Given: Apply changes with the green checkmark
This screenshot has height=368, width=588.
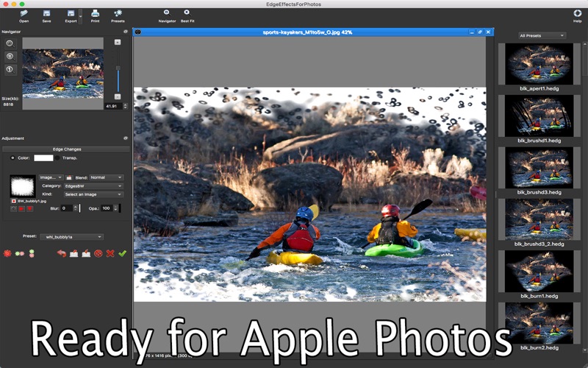Looking at the screenshot, I should pyautogui.click(x=122, y=254).
